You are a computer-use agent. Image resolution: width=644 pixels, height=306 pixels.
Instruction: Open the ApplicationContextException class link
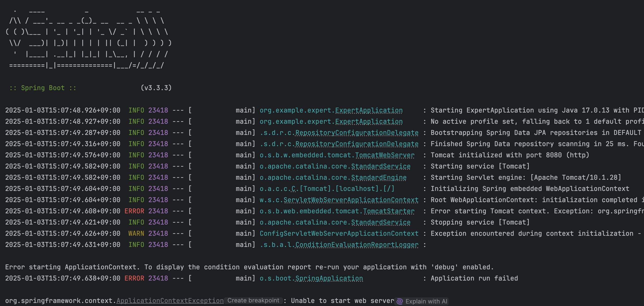(x=170, y=301)
